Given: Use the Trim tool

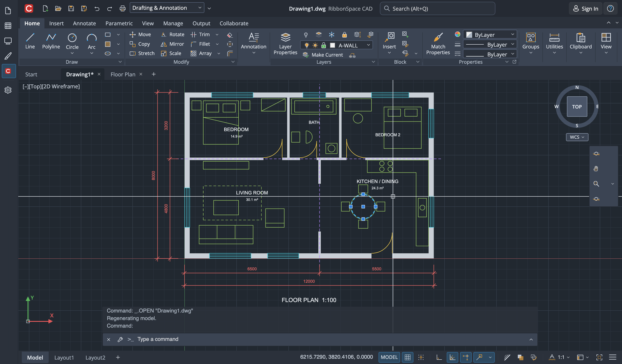Looking at the screenshot, I should (200, 35).
